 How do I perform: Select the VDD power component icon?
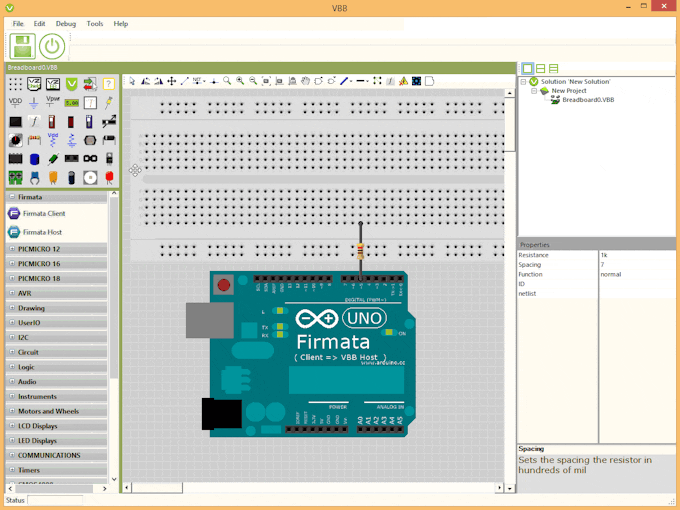click(15, 102)
